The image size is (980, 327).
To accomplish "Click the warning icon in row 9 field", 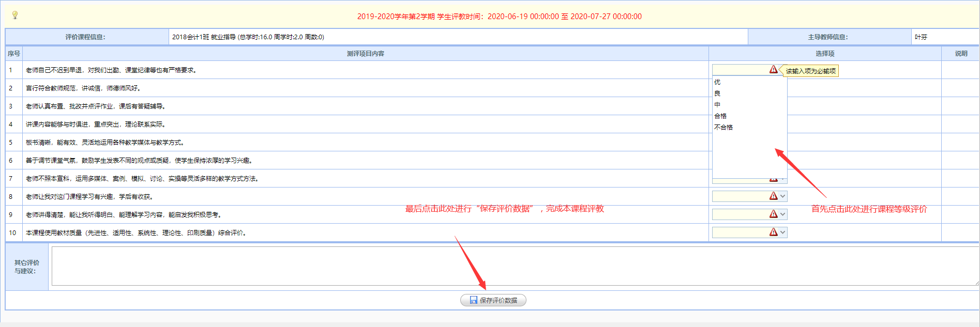I will (x=773, y=214).
